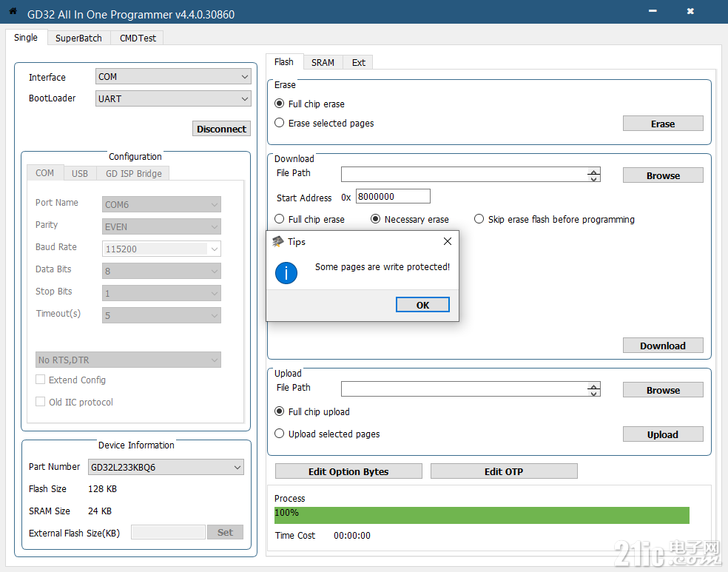Open the Ext tab
The width and height of the screenshot is (728, 572).
point(358,62)
